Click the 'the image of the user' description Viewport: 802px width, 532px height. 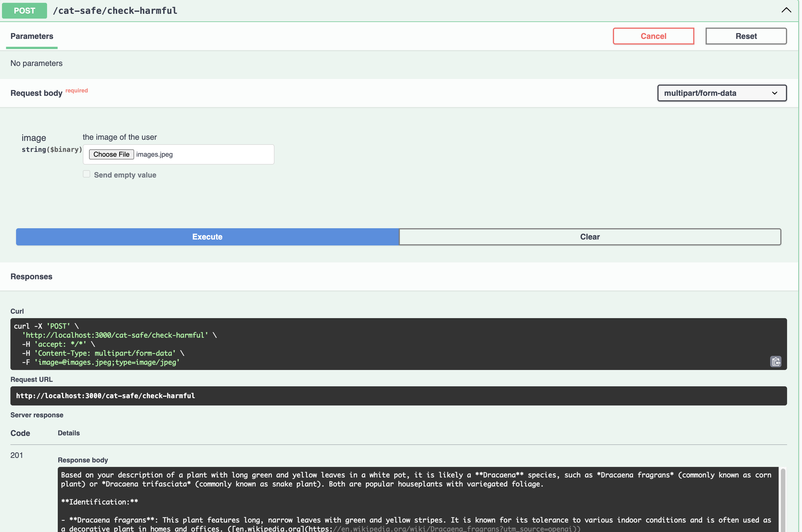click(x=120, y=137)
